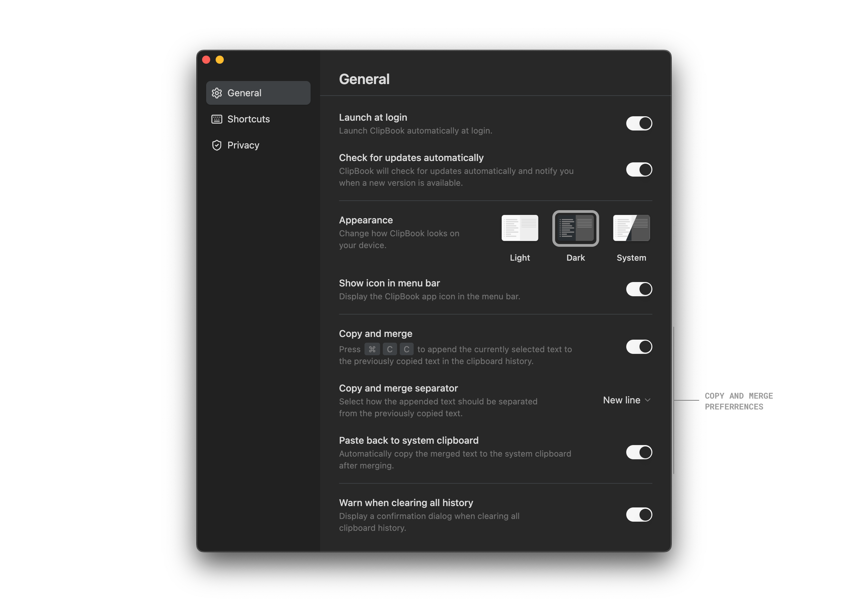Close the settings window with red button
868x602 pixels.
[206, 60]
